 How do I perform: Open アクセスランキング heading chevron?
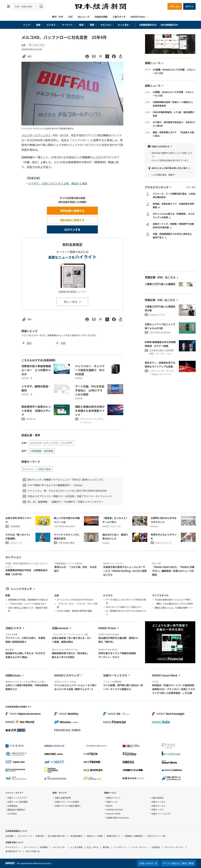coord(158,187)
